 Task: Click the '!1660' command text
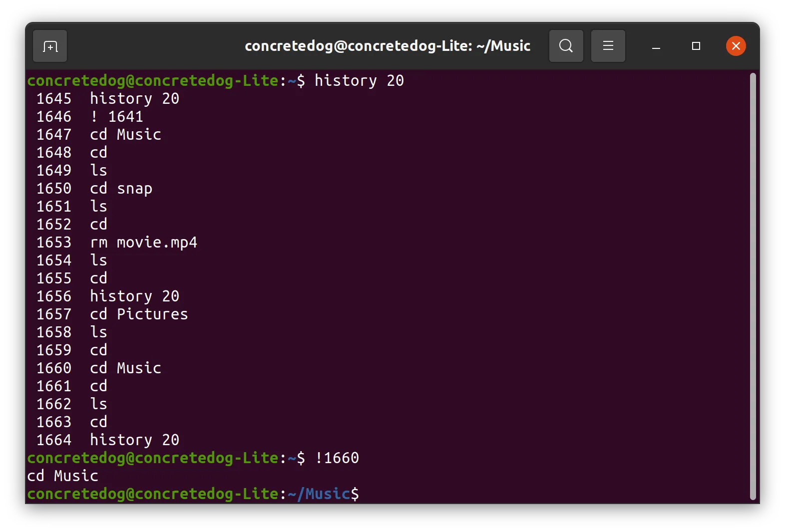[x=337, y=458]
